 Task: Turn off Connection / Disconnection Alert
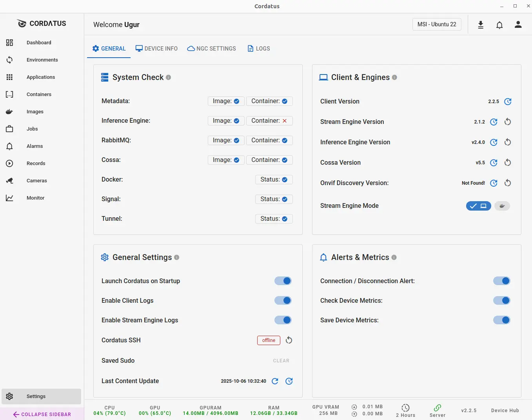click(x=502, y=281)
